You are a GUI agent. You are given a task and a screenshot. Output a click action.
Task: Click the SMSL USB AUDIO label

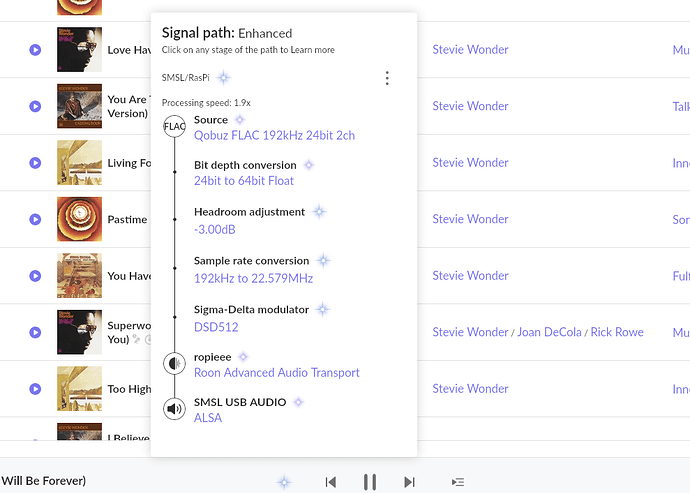[240, 402]
